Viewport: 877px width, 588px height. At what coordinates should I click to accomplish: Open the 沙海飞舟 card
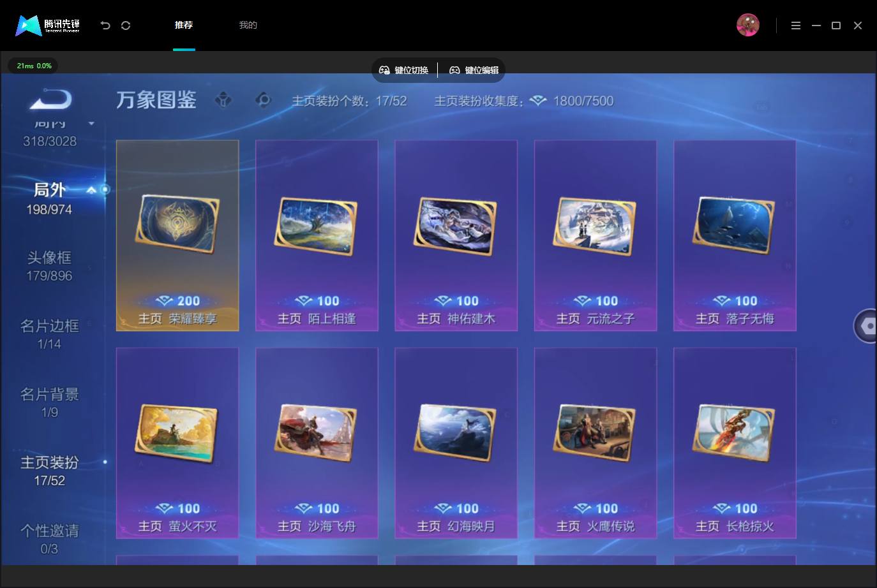click(x=317, y=443)
